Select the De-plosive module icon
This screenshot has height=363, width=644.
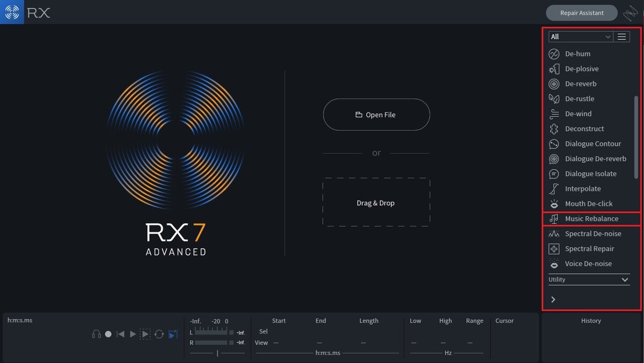[554, 69]
